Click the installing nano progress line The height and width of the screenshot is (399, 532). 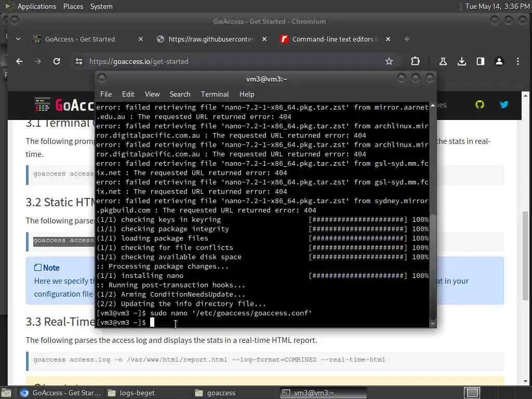pos(262,275)
